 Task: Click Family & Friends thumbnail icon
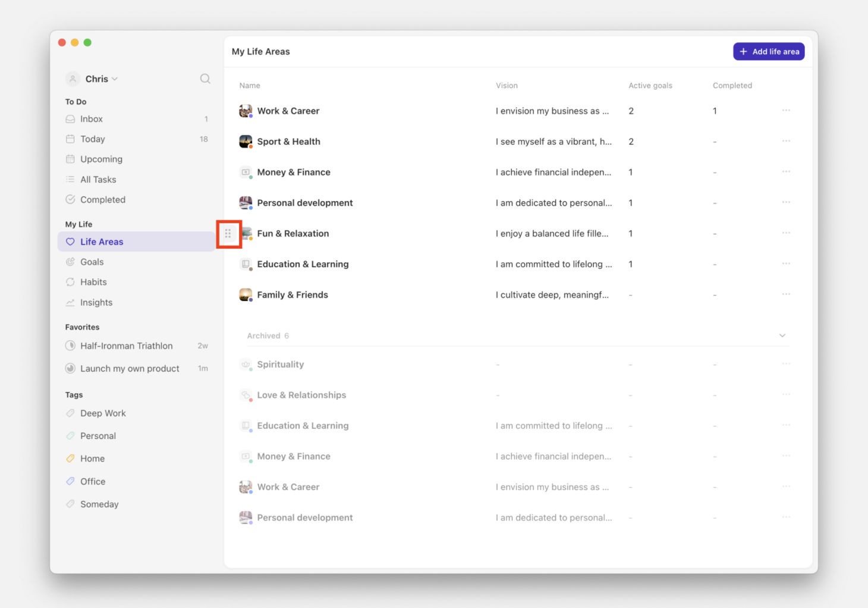[246, 295]
